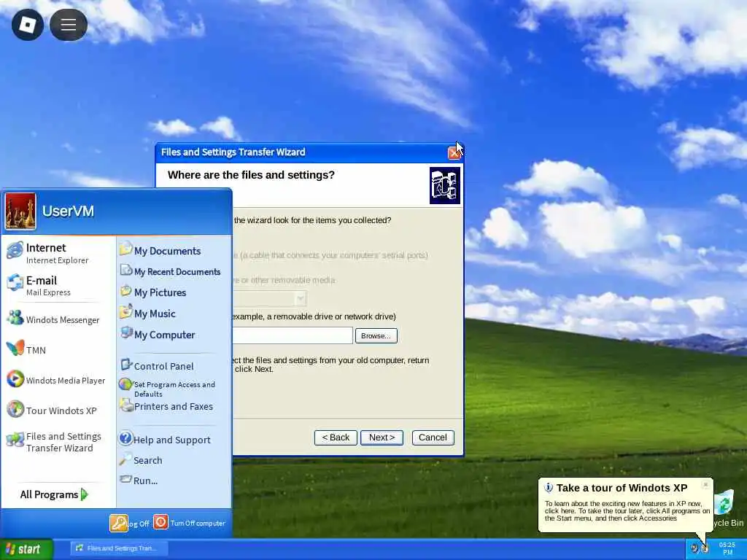Click the info icon in tour balloon
Image resolution: width=747 pixels, height=560 pixels.
point(549,488)
